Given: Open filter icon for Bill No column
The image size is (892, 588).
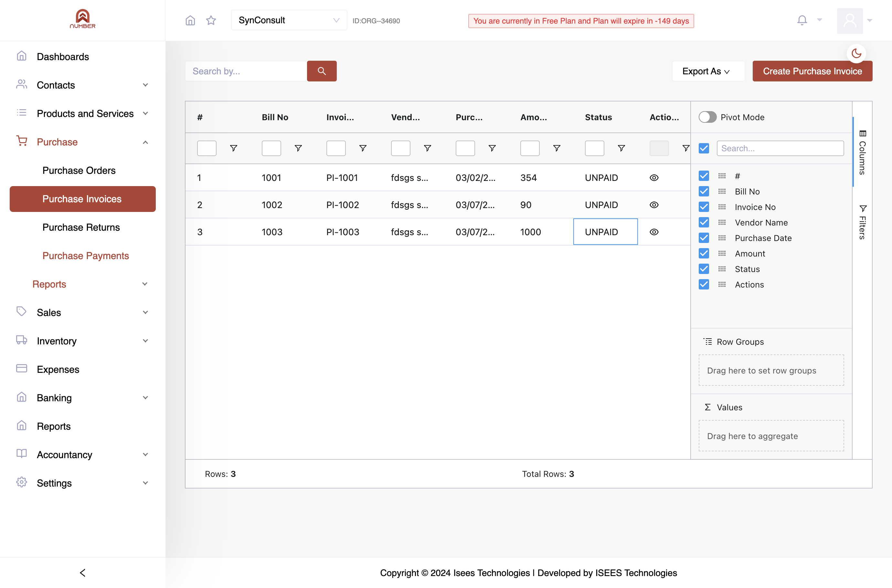Looking at the screenshot, I should (298, 148).
